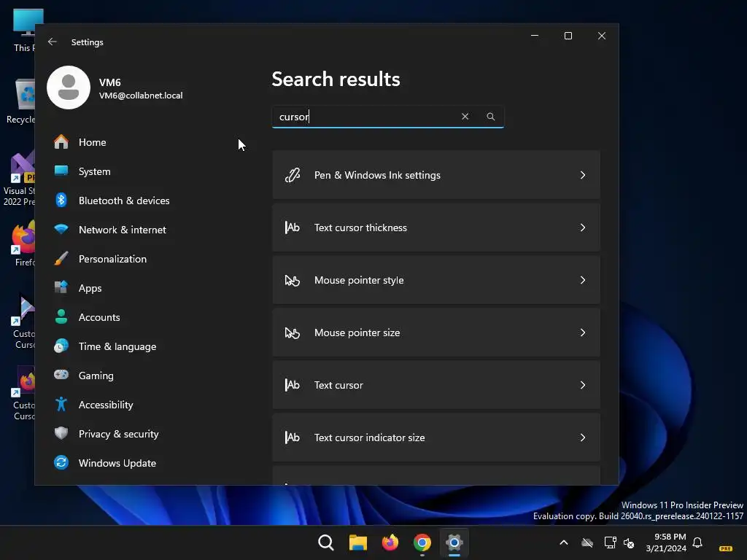Click the VM6@collabnet.local account email
The width and height of the screenshot is (747, 560).
(141, 96)
